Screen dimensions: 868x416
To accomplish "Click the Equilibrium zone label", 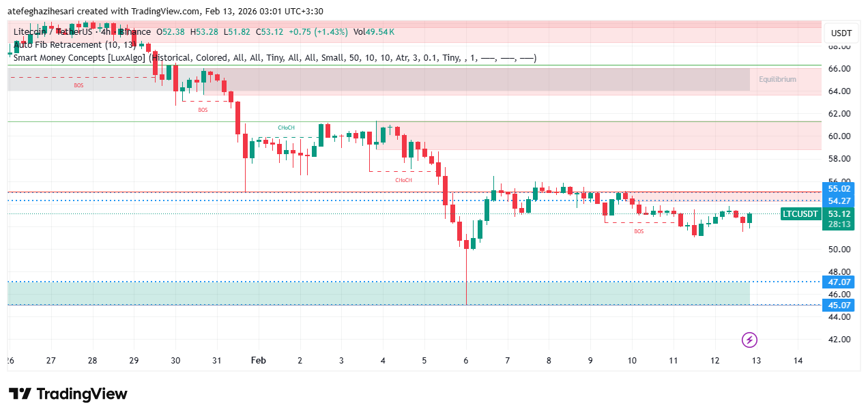I will click(x=777, y=80).
